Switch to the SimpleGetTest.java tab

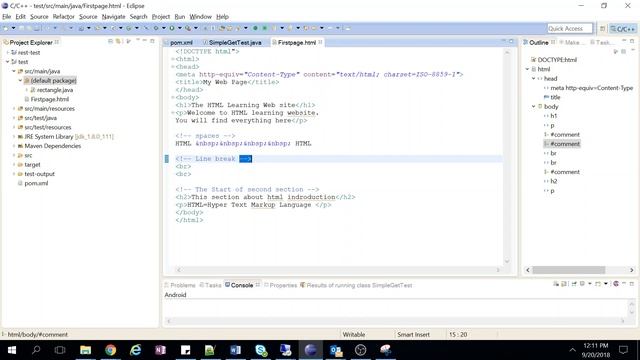click(x=235, y=42)
